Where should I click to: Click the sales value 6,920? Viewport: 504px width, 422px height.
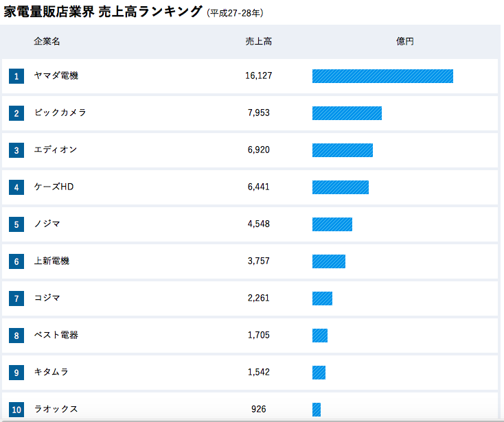pyautogui.click(x=258, y=150)
